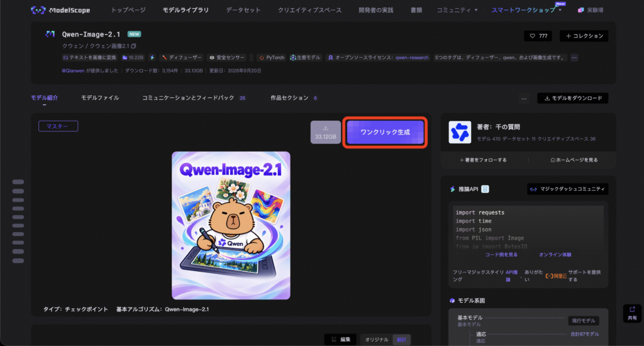Viewport: 644px width, 346px height.
Task: Open the qwen-research license link
Action: pos(412,57)
